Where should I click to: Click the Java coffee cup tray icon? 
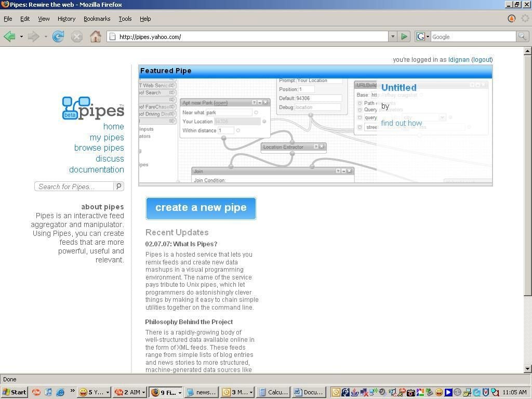point(355,393)
